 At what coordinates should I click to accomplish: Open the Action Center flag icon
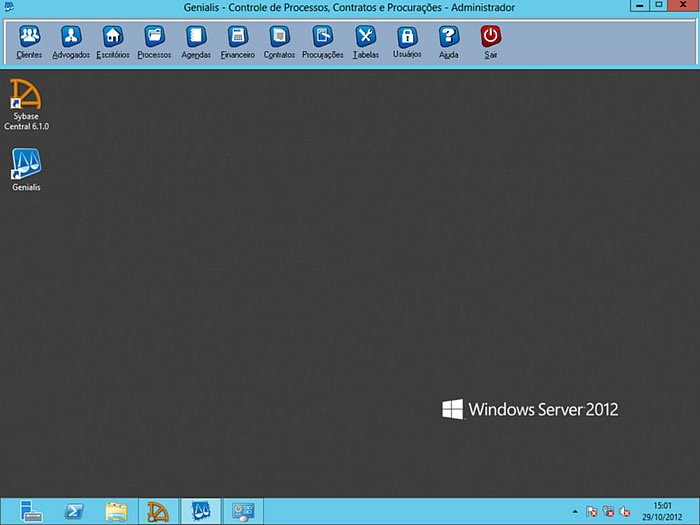coord(592,512)
